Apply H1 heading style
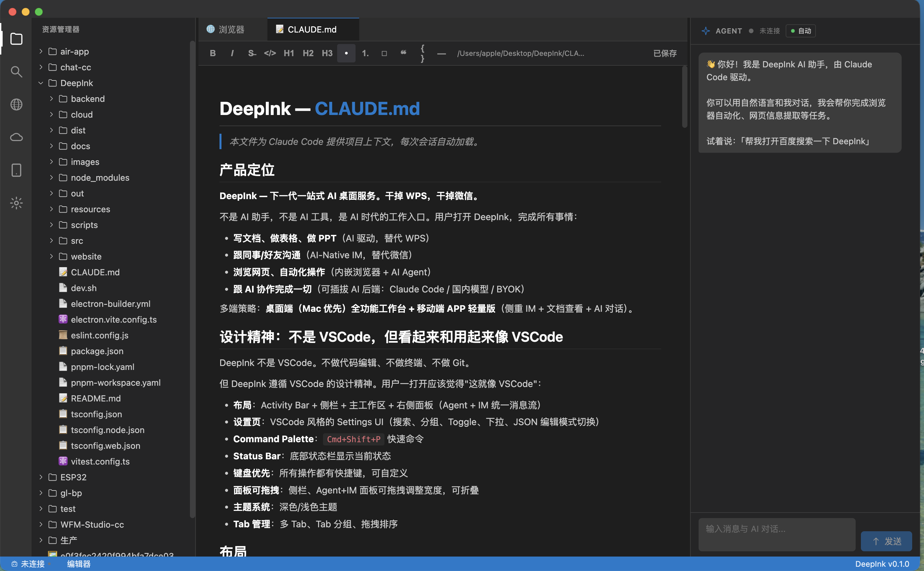 tap(289, 53)
